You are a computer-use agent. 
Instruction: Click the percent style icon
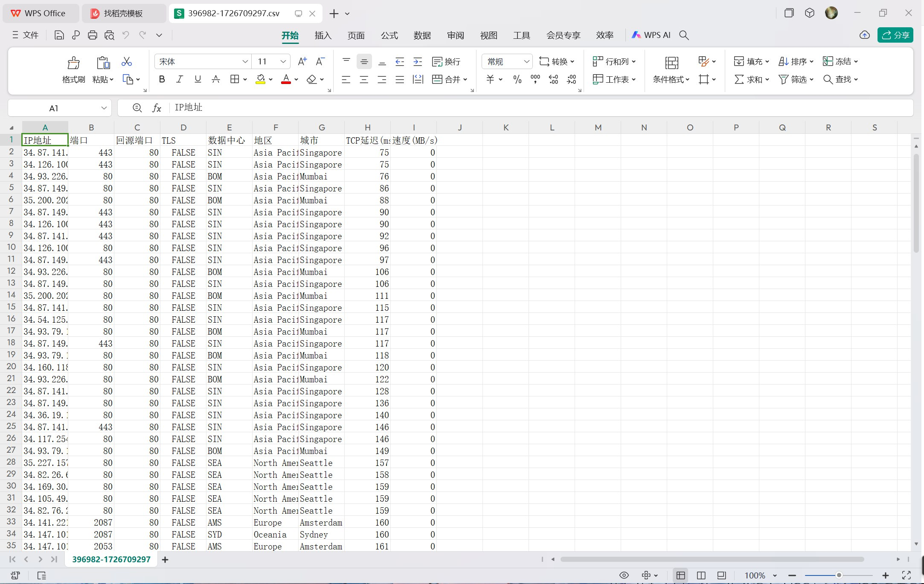coord(517,79)
